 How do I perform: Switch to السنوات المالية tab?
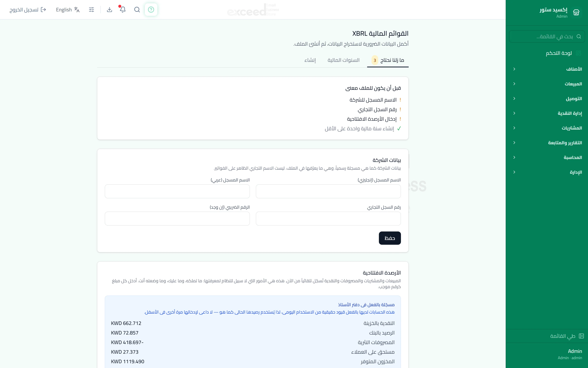(x=343, y=60)
